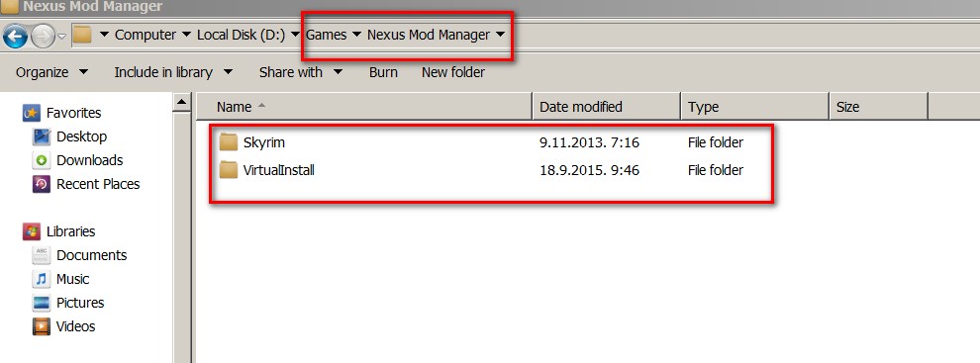This screenshot has width=980, height=363.
Task: Expand the arrow after Local Disk (D:)
Action: click(295, 35)
